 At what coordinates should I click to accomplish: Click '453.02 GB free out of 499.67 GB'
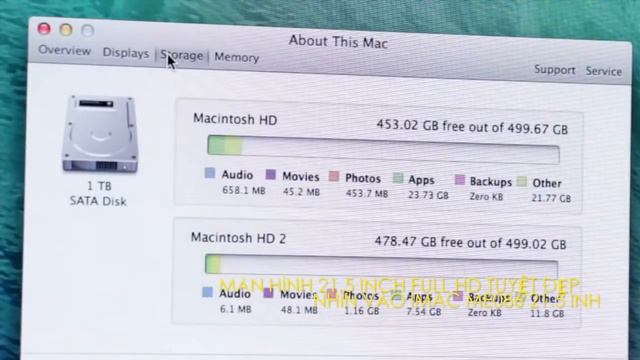472,127
